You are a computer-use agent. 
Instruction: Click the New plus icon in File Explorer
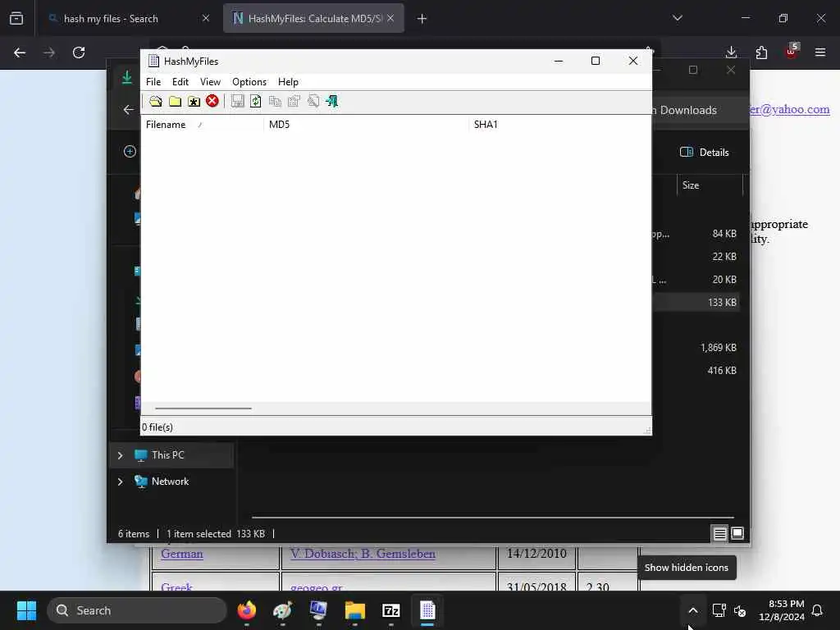tap(130, 152)
